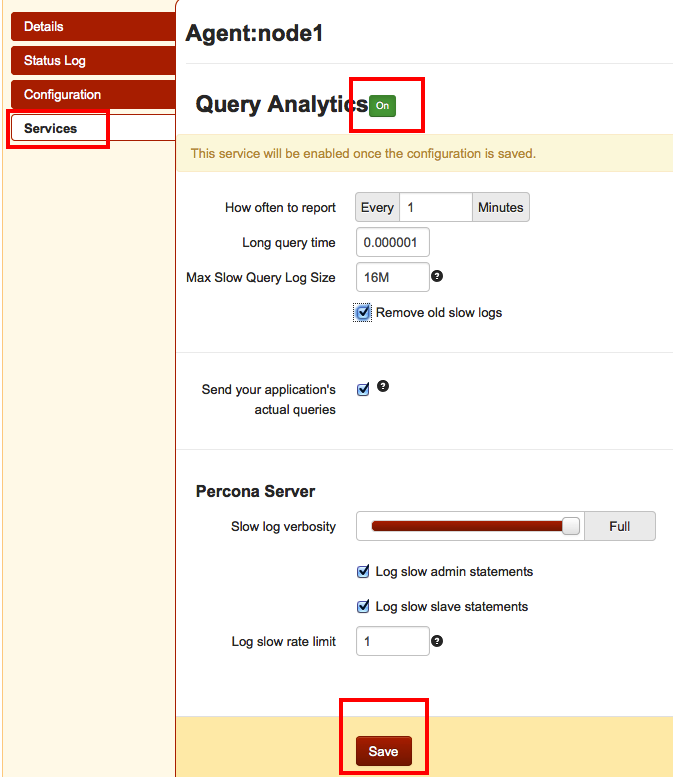Switch to the Status Log tab
The height and width of the screenshot is (777, 673).
pyautogui.click(x=90, y=61)
